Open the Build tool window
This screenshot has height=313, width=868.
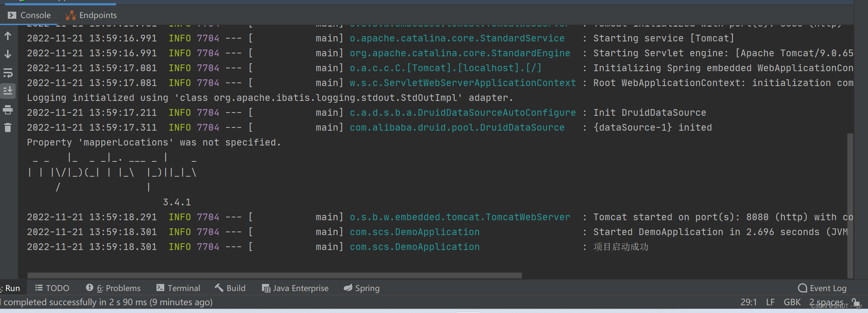[230, 288]
